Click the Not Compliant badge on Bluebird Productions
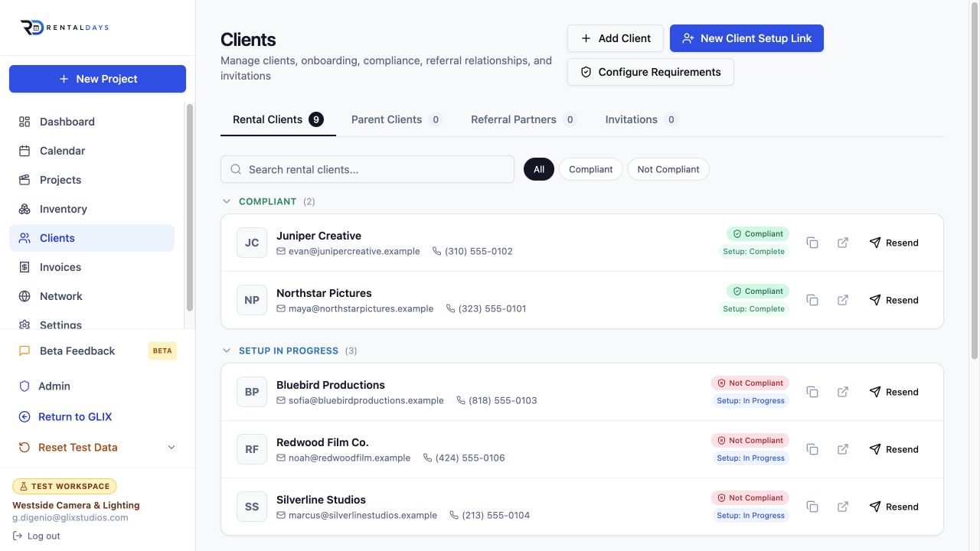Screen dimensions: 980x551 click(x=750, y=383)
